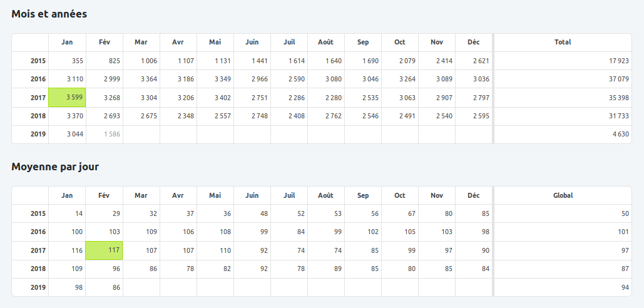Select the 2018 global average 87
The width and height of the screenshot is (644, 308).
pos(625,269)
